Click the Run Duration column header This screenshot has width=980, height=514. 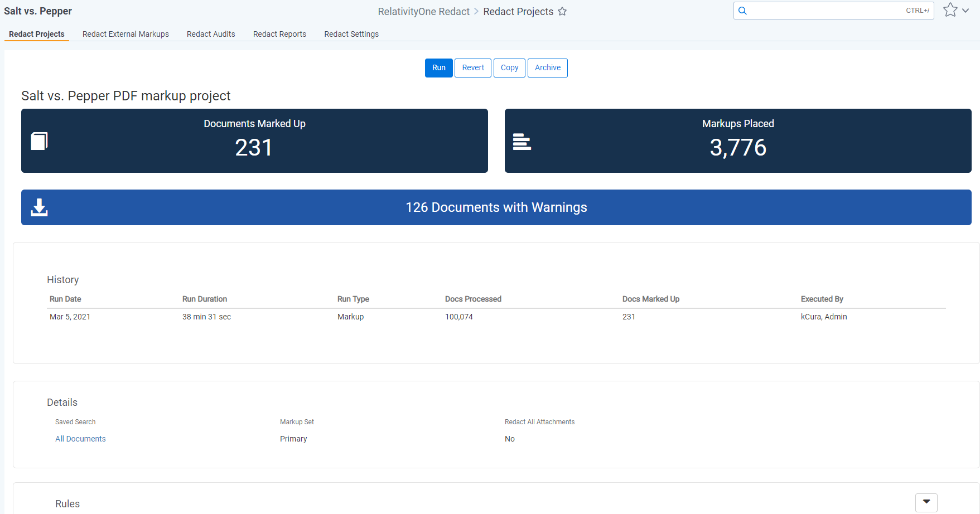pos(205,299)
